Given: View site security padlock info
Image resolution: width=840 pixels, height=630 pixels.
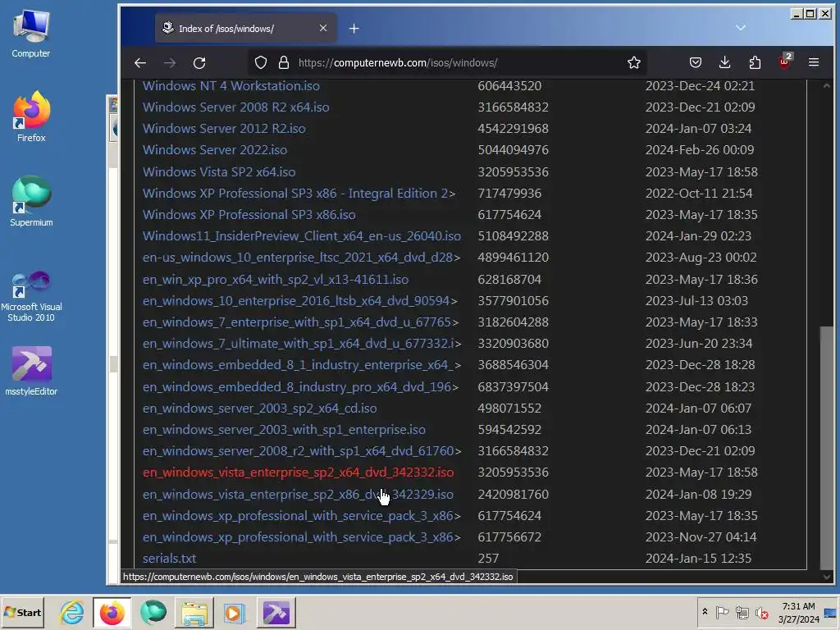Looking at the screenshot, I should [x=284, y=62].
